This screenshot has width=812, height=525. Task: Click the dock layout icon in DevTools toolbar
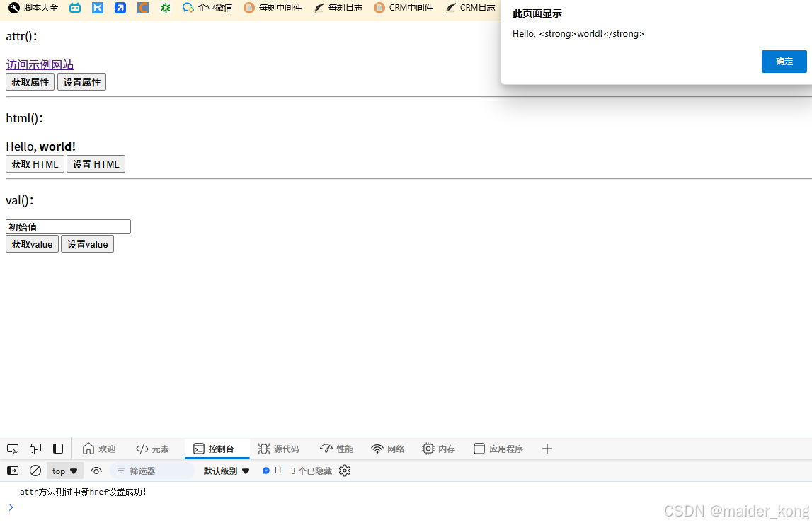pos(57,448)
